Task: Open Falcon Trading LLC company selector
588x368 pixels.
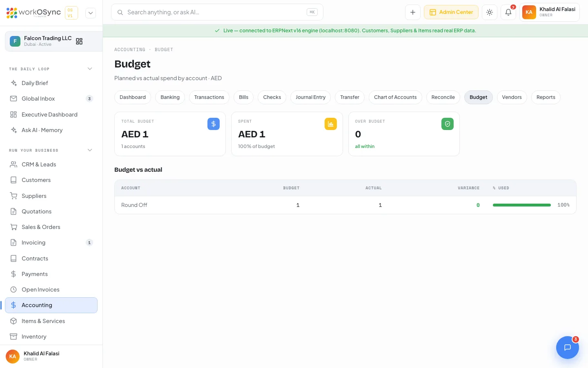Action: 53,41
